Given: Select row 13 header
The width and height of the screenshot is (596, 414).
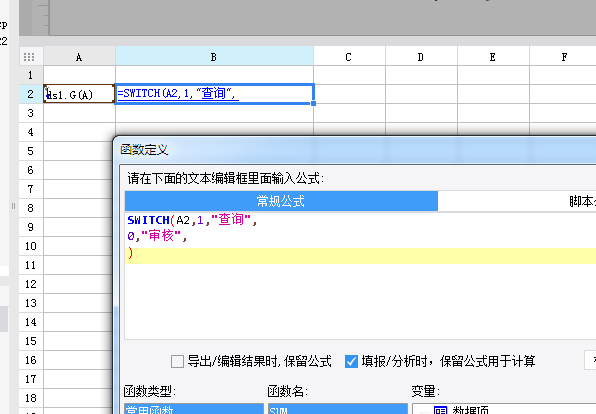Looking at the screenshot, I should [x=31, y=303].
